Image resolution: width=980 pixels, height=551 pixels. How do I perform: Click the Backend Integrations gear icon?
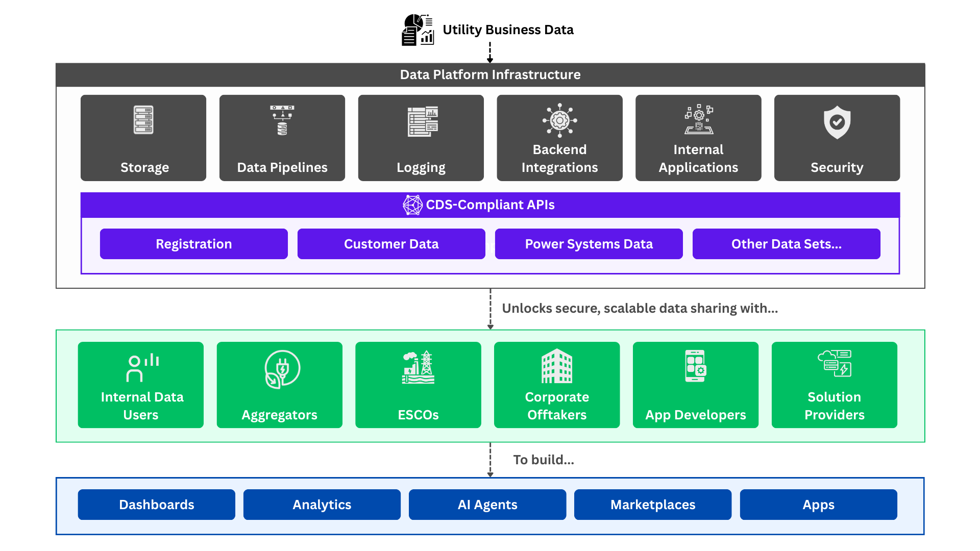(x=559, y=120)
